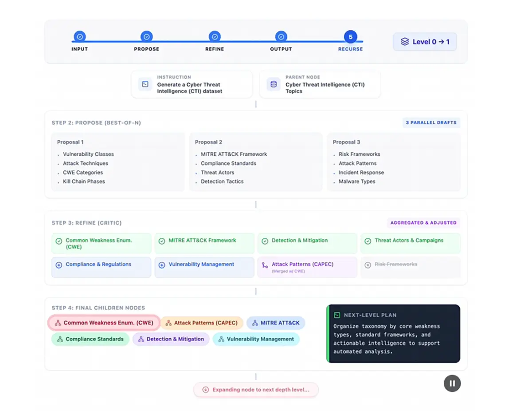Click the removed X icon beside Risk Frameworks
The width and height of the screenshot is (532, 411).
[x=368, y=265]
